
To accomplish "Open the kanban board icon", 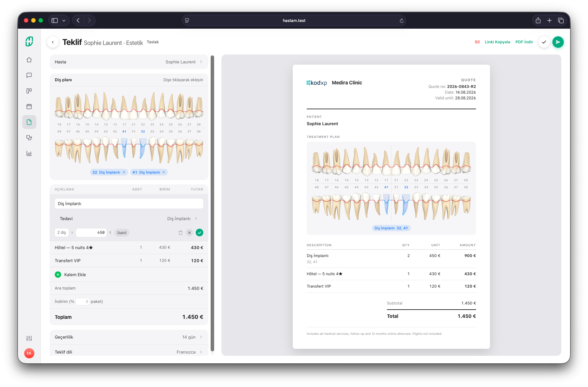I will point(29,91).
